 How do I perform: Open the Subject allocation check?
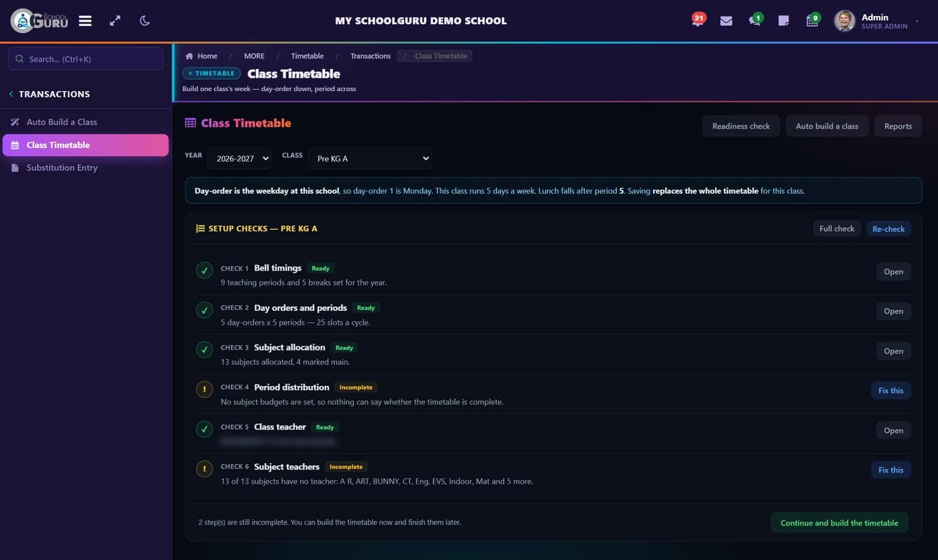tap(893, 351)
